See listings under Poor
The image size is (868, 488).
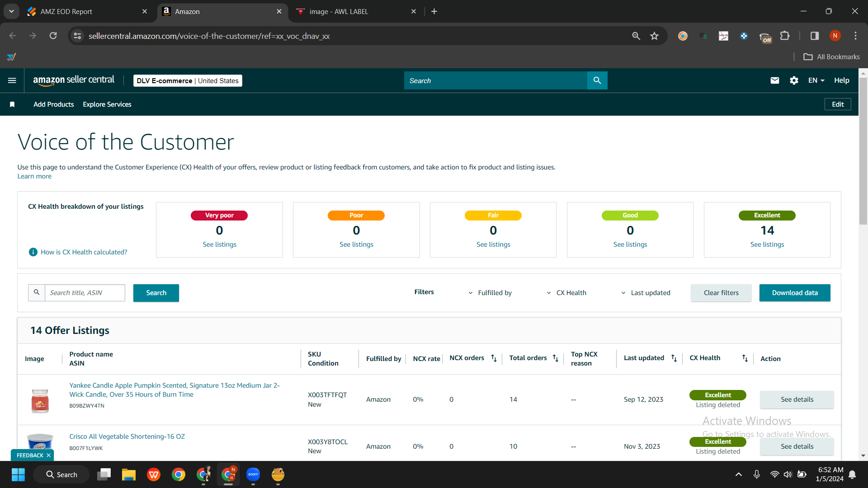356,244
